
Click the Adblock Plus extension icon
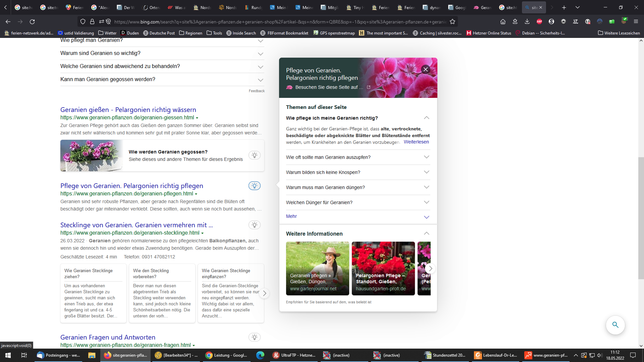click(x=539, y=22)
